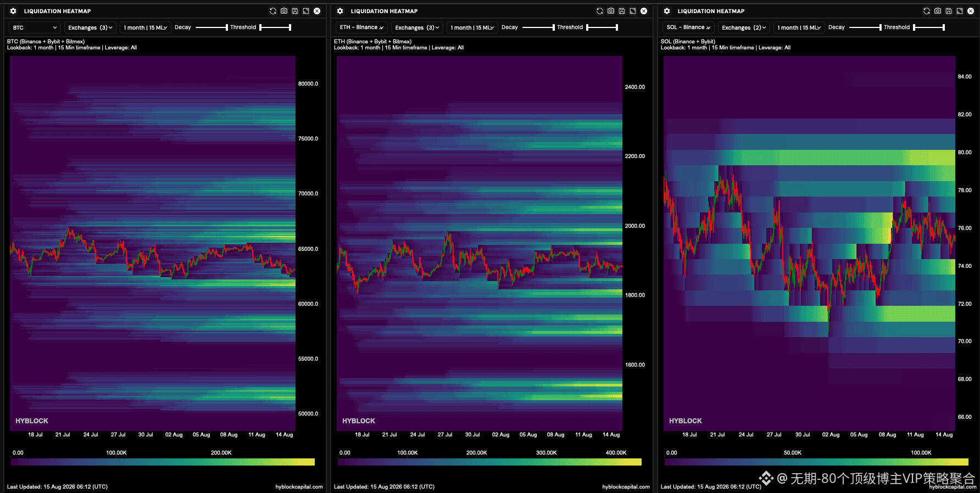Visit hyblockcapital.com link under BTC heatmap
The width and height of the screenshot is (980, 493).
point(299,487)
